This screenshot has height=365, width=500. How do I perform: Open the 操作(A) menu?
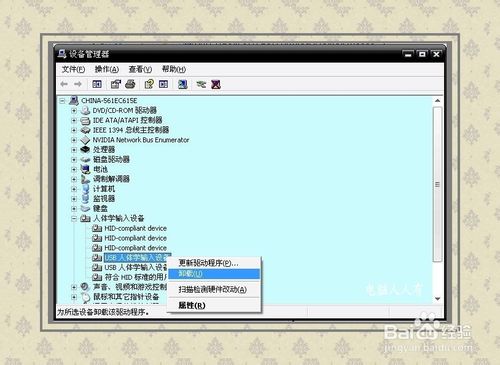pyautogui.click(x=107, y=69)
